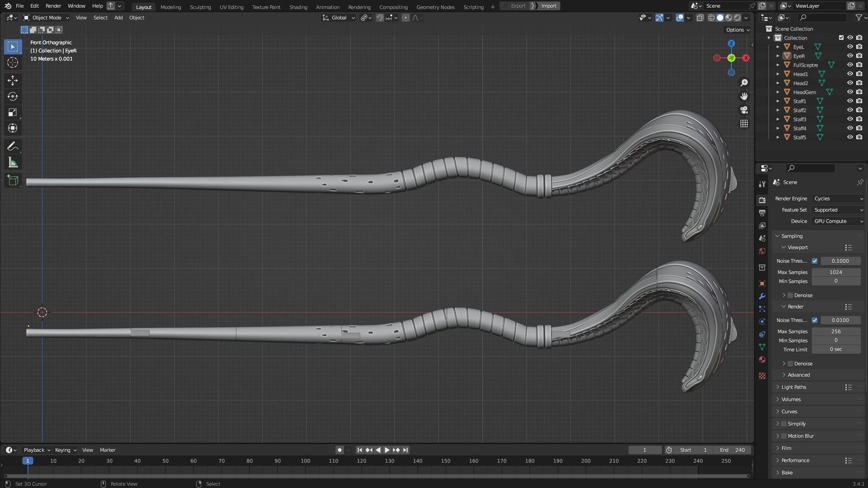
Task: Expand the Volumes panel
Action: (x=791, y=399)
